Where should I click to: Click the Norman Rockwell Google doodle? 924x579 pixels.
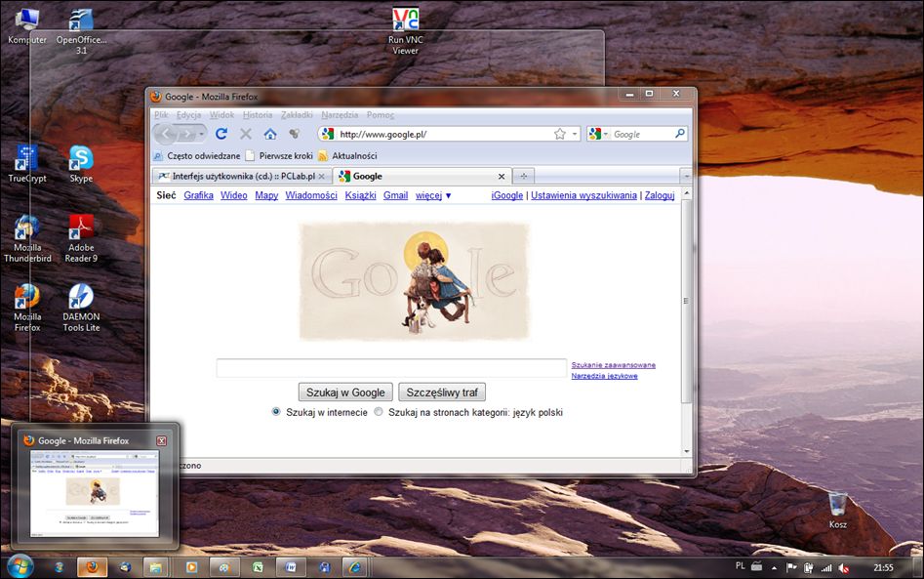(414, 281)
